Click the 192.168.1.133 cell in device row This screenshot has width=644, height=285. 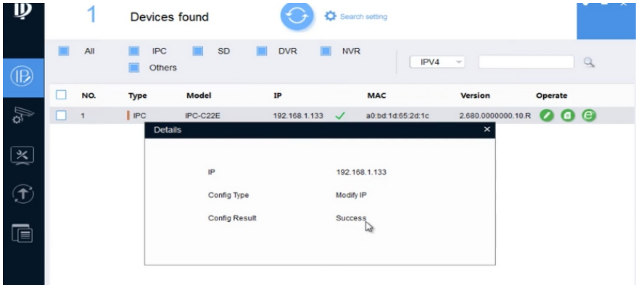(x=298, y=116)
